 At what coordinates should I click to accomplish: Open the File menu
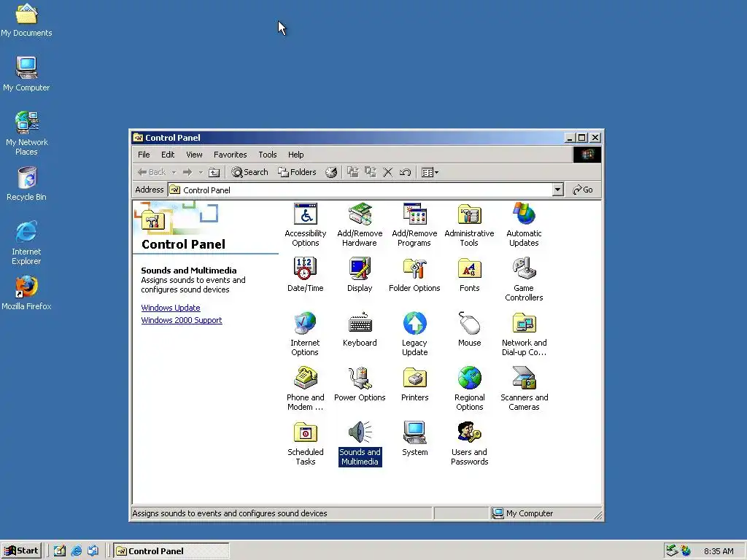click(x=144, y=155)
